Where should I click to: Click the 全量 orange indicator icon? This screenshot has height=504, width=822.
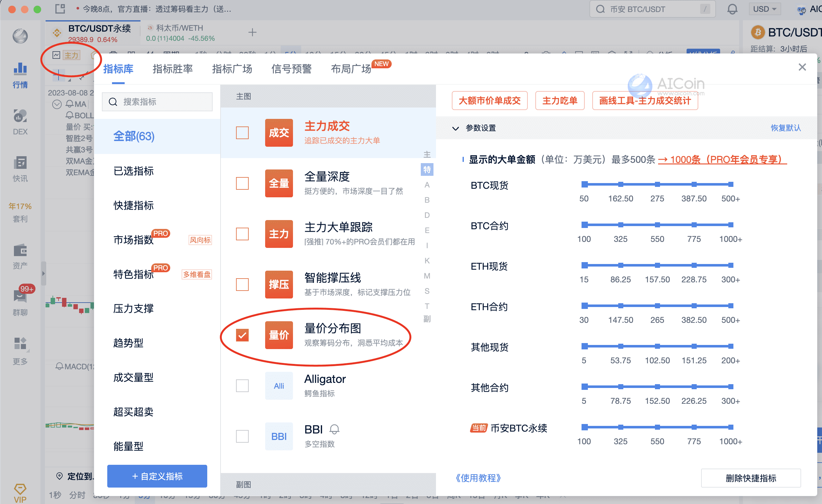point(279,183)
